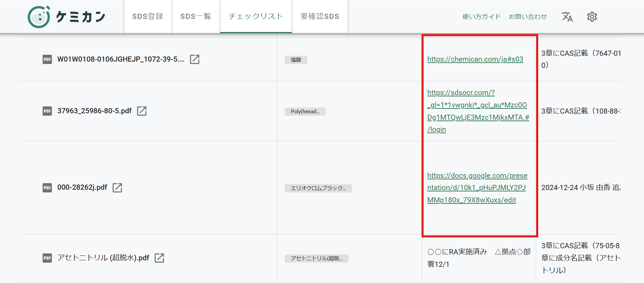The height and width of the screenshot is (283, 644).
Task: Click the ○○にRA実施済み memo cell
Action: pos(479,258)
